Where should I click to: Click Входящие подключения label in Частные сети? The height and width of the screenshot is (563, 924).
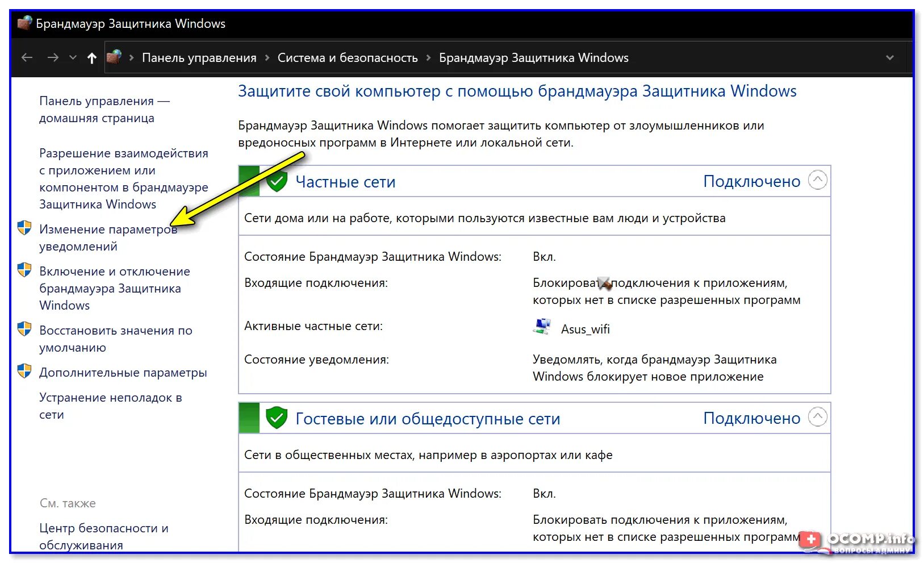point(316,283)
